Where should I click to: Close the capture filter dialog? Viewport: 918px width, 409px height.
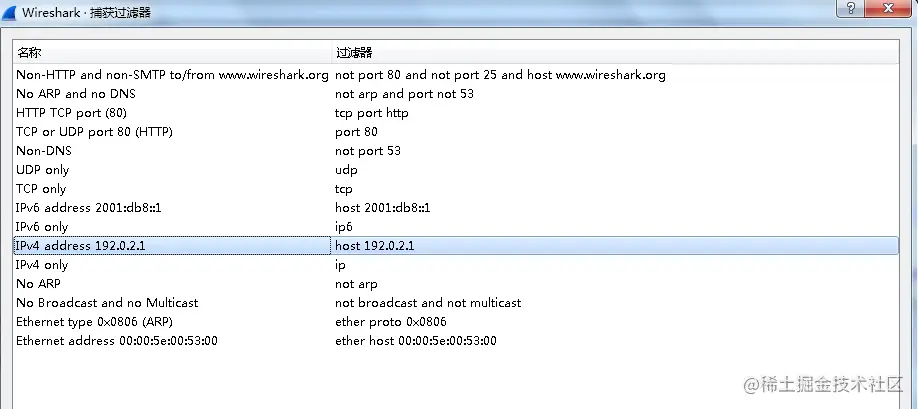pos(887,8)
